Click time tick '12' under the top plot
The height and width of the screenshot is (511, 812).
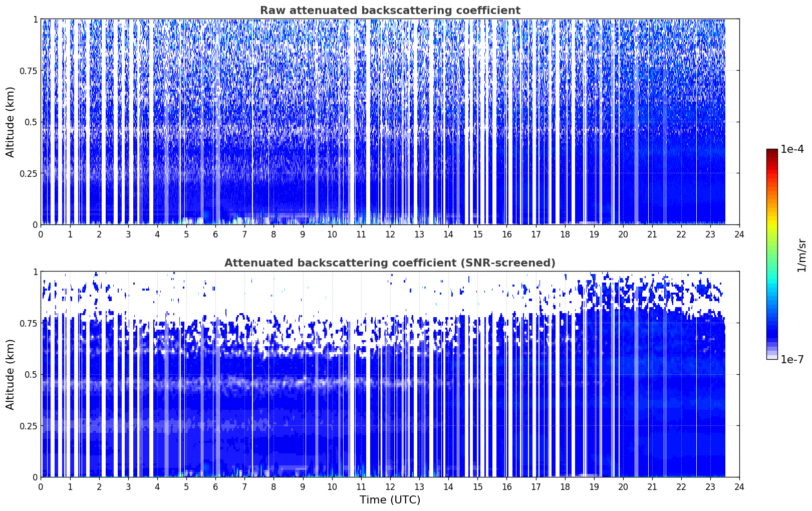[x=390, y=234]
